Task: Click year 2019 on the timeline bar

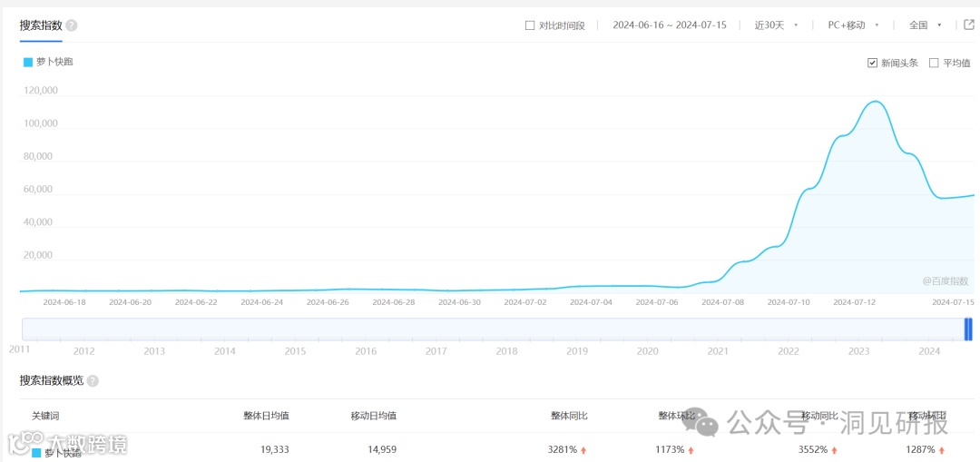Action: click(576, 351)
